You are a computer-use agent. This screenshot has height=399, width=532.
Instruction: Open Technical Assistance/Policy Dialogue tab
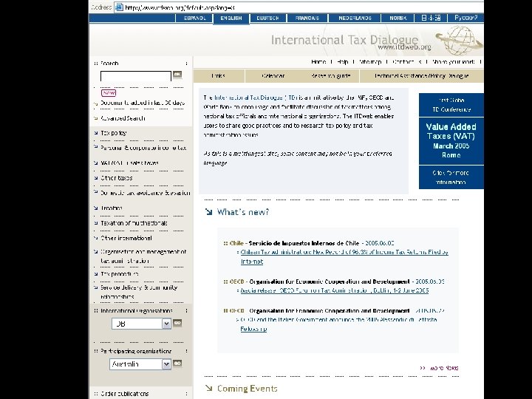422,76
